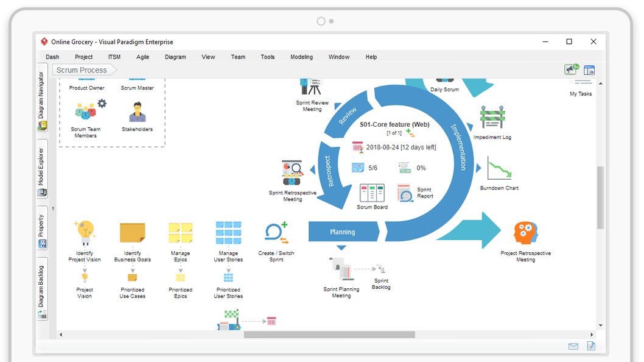
Task: Click the Planning arrow button
Action: pyautogui.click(x=342, y=232)
